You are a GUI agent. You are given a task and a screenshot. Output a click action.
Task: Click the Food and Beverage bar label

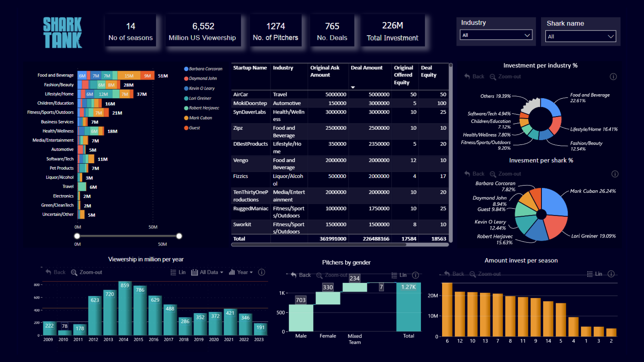point(55,75)
